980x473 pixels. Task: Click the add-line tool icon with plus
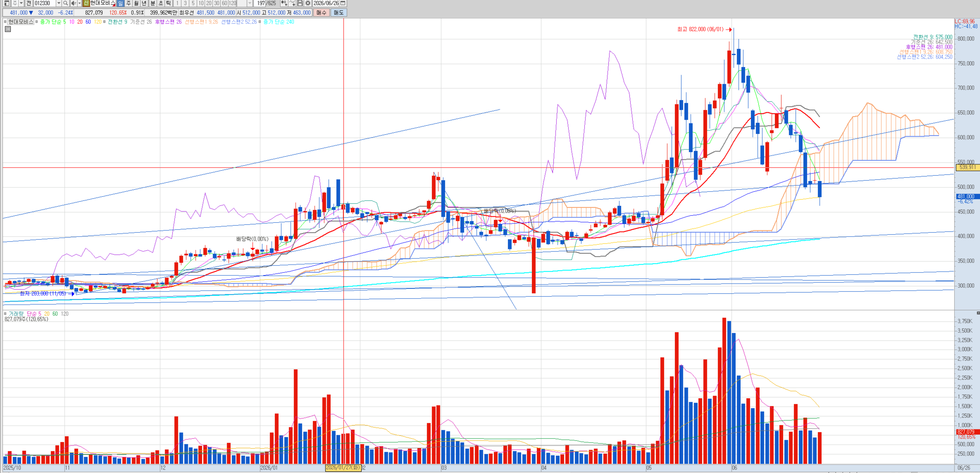[x=292, y=3]
